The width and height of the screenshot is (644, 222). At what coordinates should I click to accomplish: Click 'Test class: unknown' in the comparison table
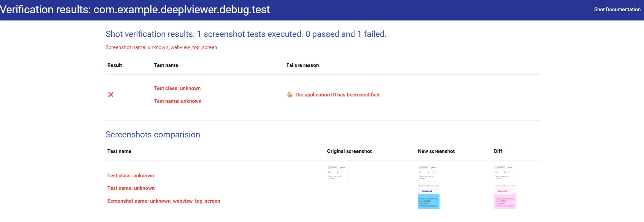point(131,176)
